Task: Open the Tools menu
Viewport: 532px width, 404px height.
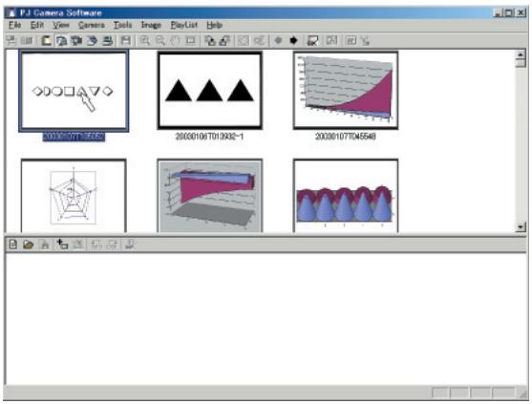Action: pos(122,25)
